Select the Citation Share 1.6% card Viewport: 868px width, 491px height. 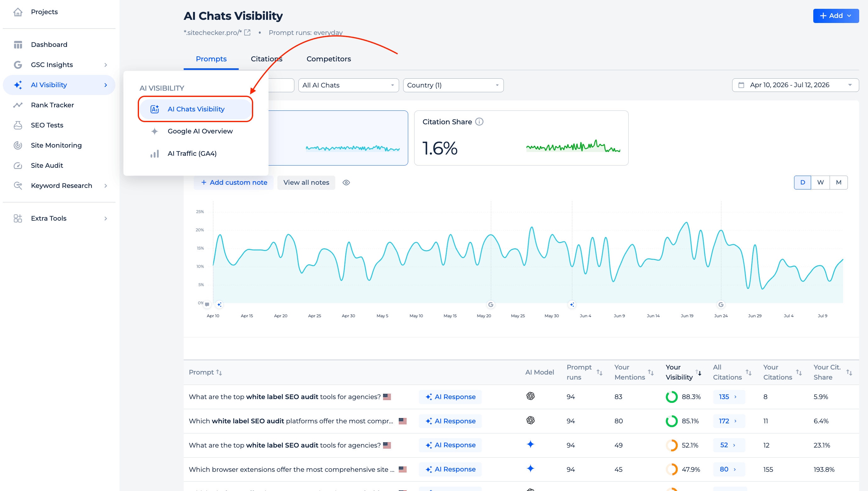click(521, 138)
